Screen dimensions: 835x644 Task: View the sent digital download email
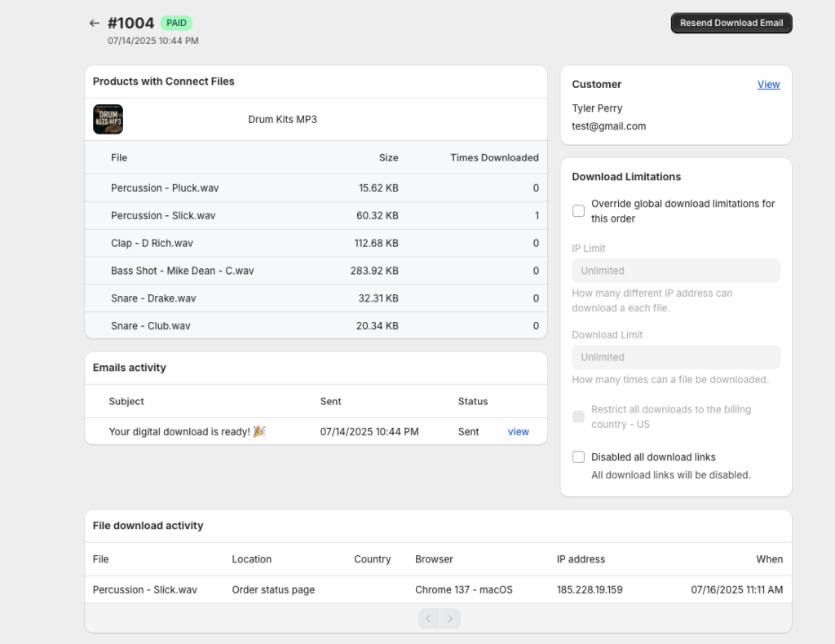[518, 431]
